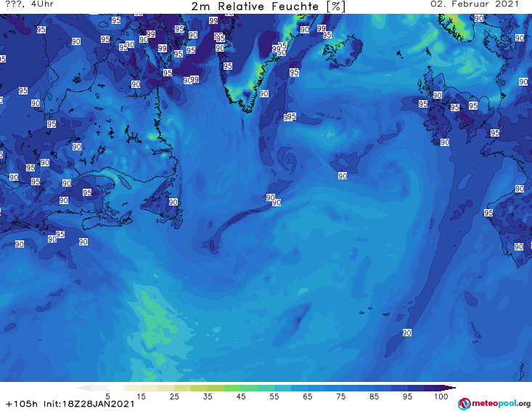The image size is (532, 411).
Task: Click the '90' label off Greenland's southern tip
Action: [264, 94]
